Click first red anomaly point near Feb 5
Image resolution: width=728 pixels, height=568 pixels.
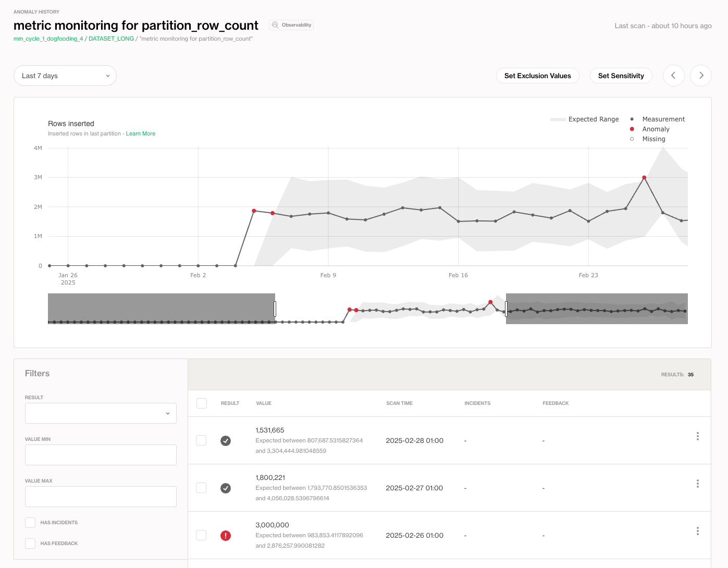tap(254, 211)
